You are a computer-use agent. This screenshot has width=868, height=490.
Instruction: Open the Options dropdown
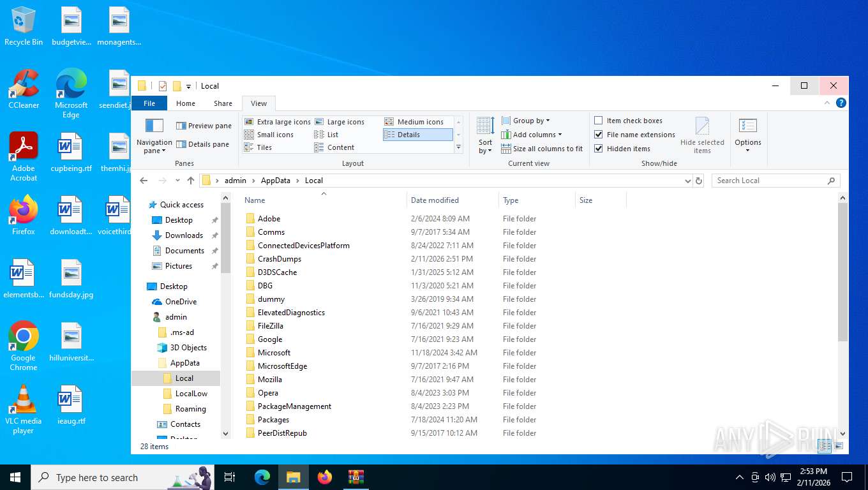[x=747, y=135]
